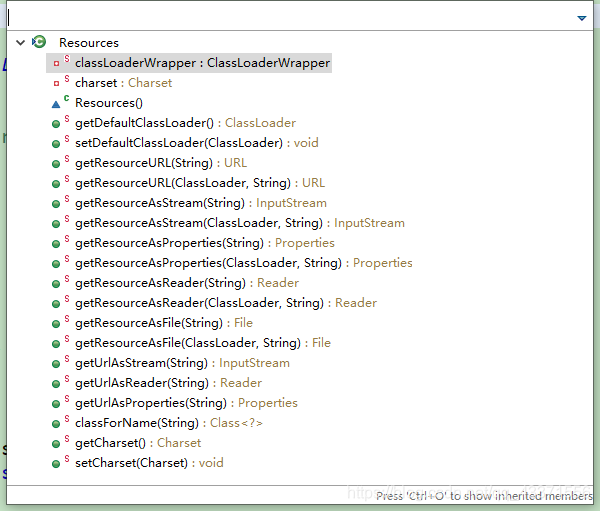Select getResourceAsReader(String) method
600x511 pixels.
(x=187, y=283)
